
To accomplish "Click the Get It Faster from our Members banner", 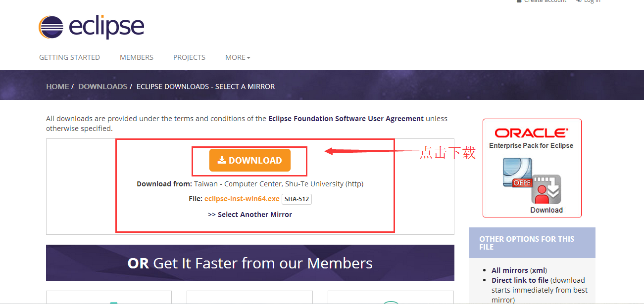I will point(250,263).
